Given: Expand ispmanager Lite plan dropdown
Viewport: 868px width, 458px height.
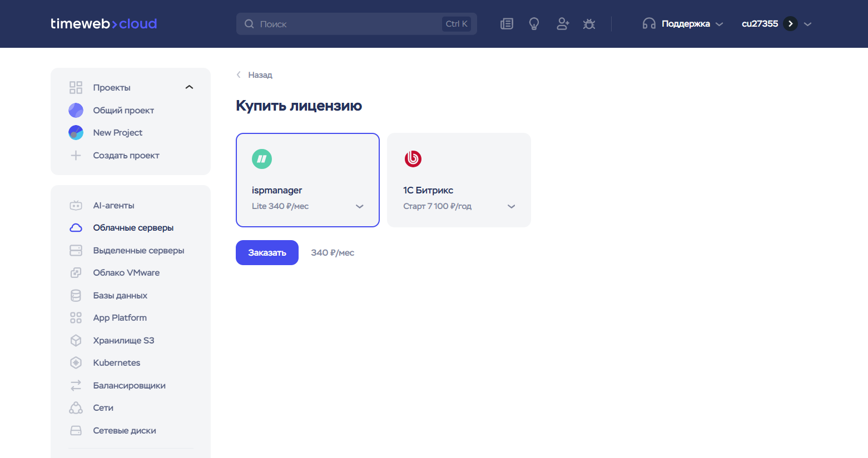Looking at the screenshot, I should tap(359, 206).
